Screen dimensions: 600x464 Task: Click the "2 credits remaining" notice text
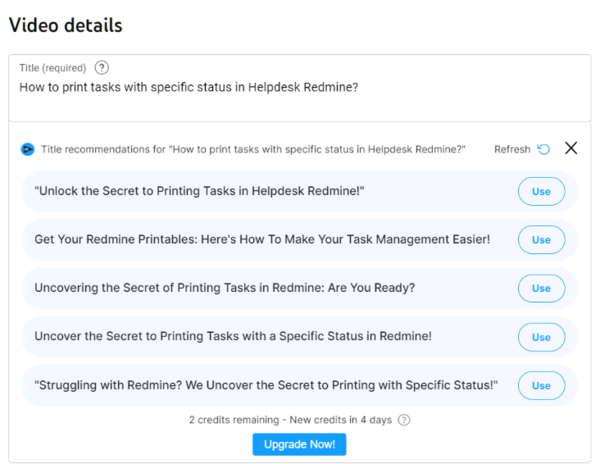coord(291,420)
